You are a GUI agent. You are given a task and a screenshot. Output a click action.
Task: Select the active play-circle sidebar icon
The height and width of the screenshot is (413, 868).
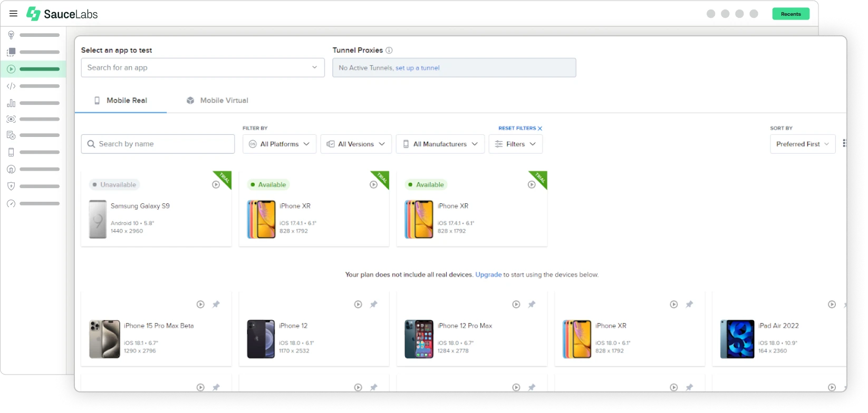tap(11, 69)
